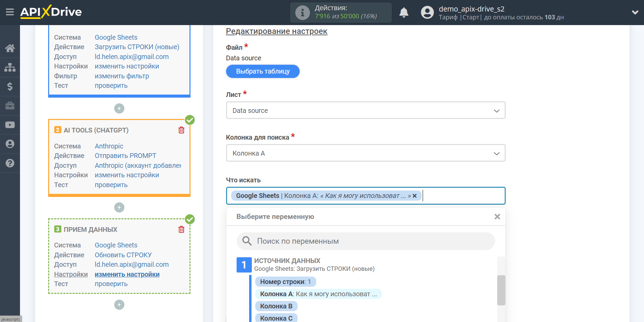The height and width of the screenshot is (322, 644).
Task: Select the Колонка C variable
Action: [276, 318]
